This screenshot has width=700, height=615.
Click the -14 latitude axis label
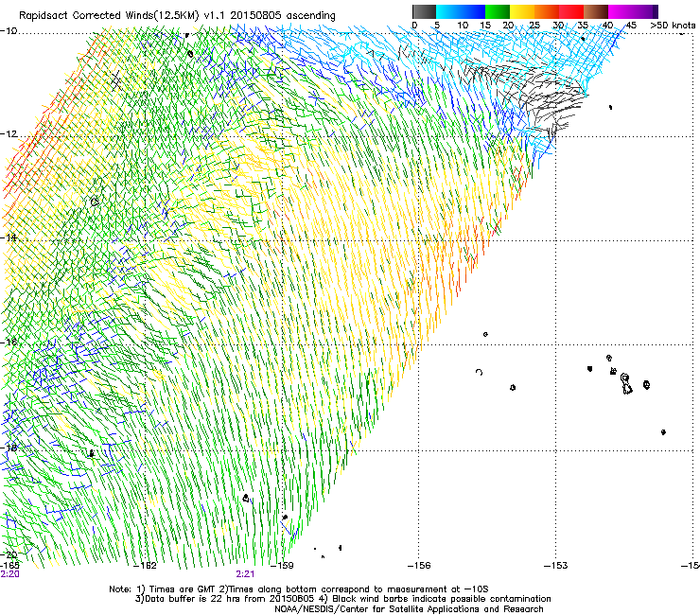tap(9, 237)
